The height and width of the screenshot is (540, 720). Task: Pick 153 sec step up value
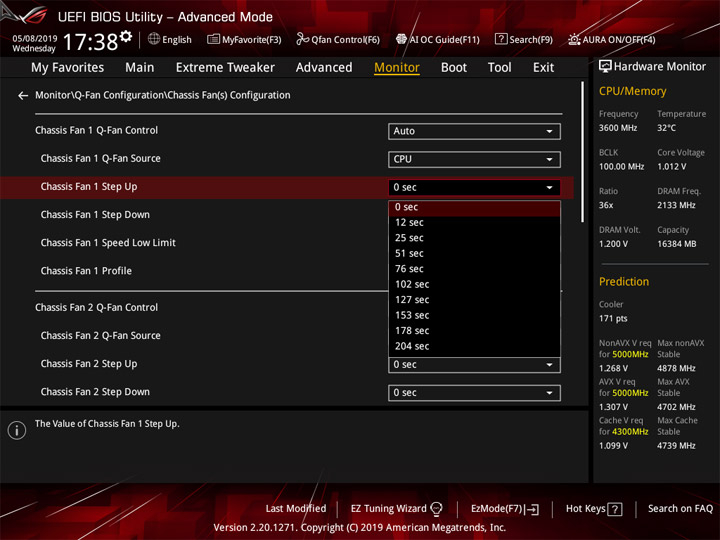coord(474,315)
